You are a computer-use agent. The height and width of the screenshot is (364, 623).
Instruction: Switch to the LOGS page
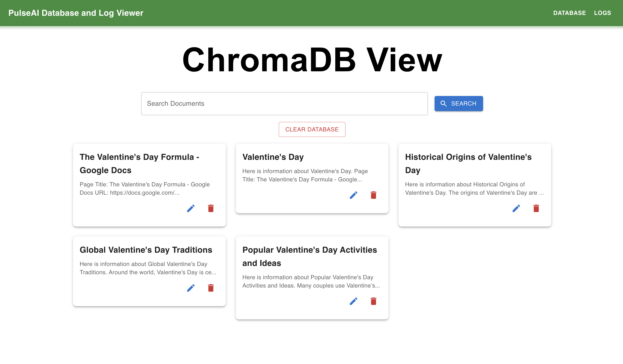coord(602,13)
